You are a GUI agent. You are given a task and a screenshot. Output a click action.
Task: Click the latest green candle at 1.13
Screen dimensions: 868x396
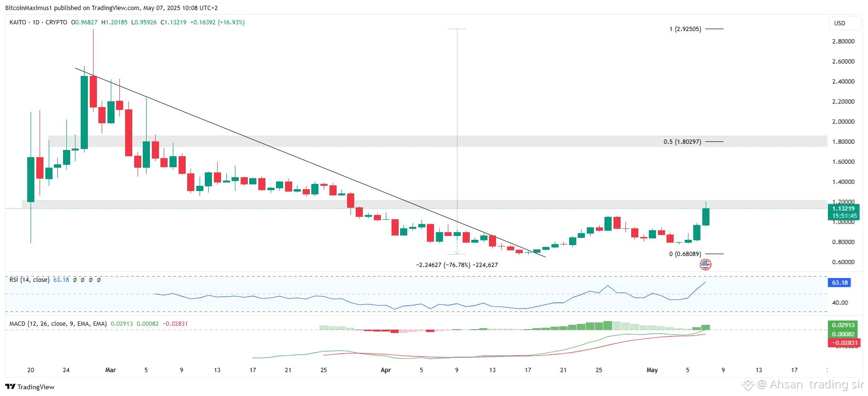(x=706, y=216)
